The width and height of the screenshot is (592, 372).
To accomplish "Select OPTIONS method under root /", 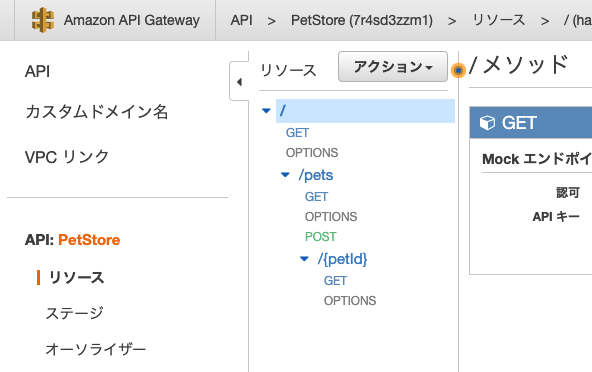I will (x=312, y=153).
